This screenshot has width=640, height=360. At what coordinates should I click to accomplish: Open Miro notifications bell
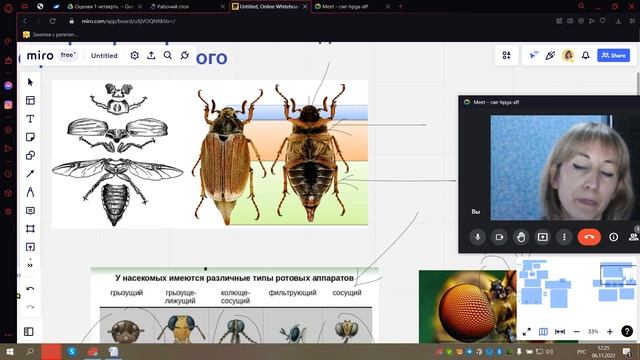click(x=586, y=56)
